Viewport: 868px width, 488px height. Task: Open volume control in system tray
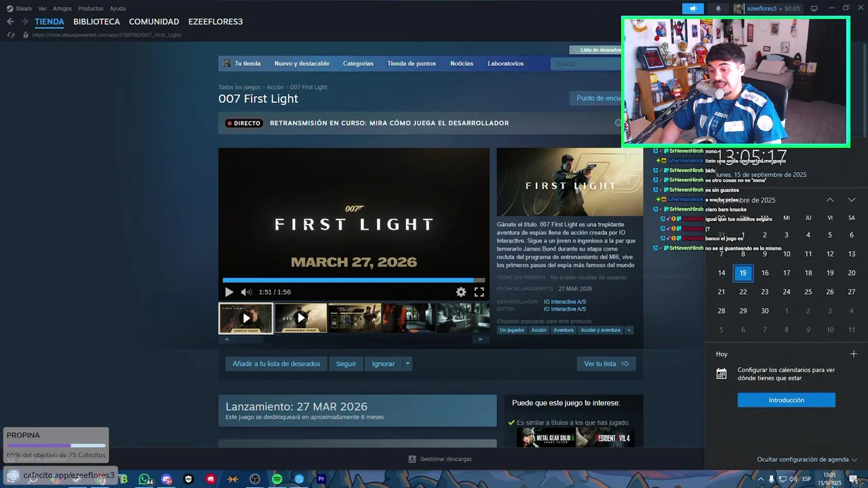point(793,479)
